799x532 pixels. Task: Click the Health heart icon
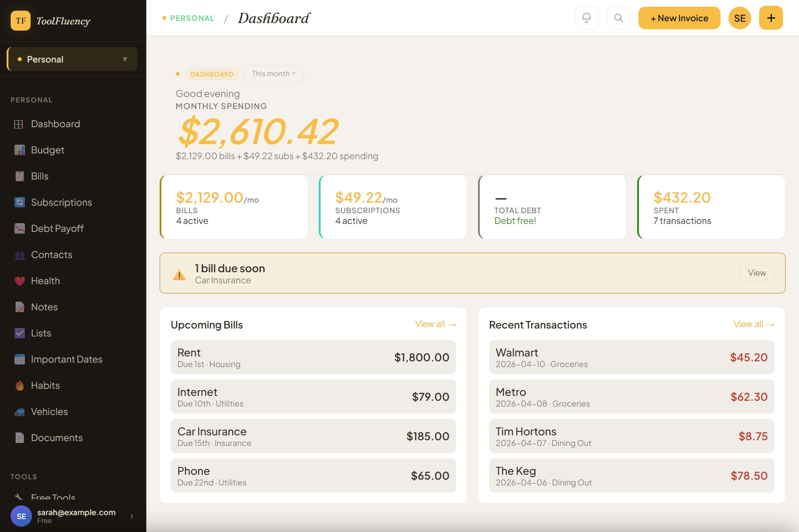tap(20, 281)
